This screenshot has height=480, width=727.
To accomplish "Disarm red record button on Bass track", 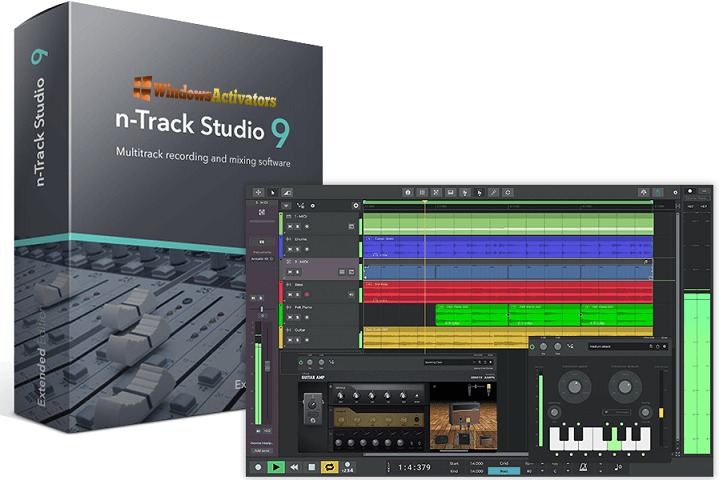I will click(x=306, y=294).
